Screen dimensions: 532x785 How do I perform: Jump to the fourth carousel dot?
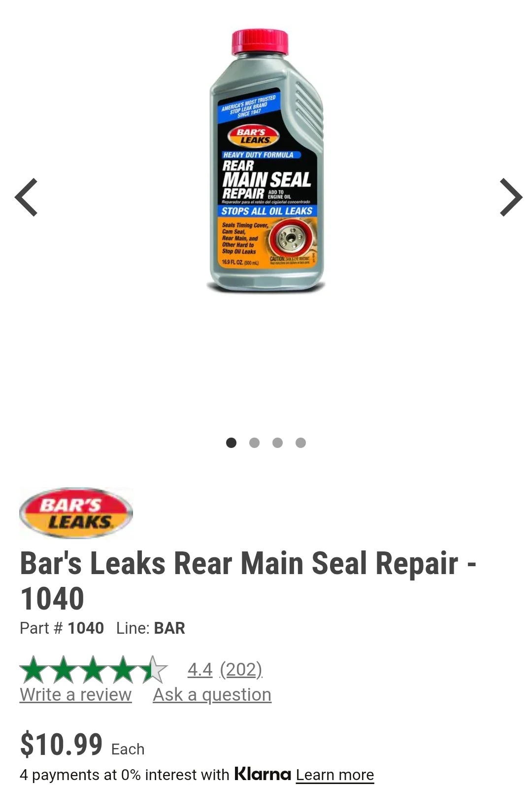pos(300,443)
